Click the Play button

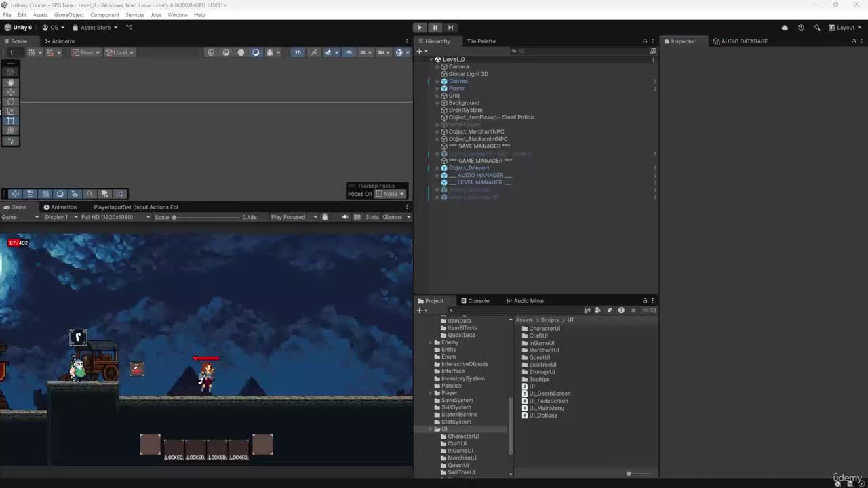click(420, 28)
